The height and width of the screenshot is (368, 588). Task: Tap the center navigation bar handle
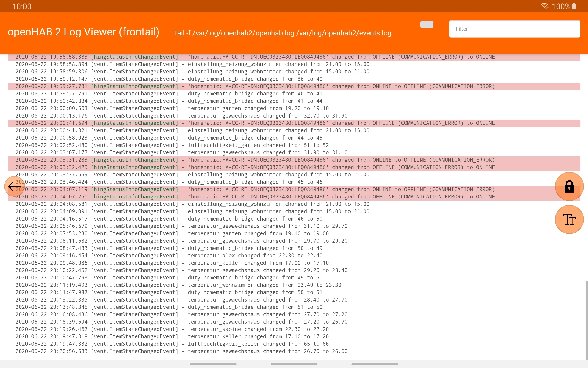294,364
